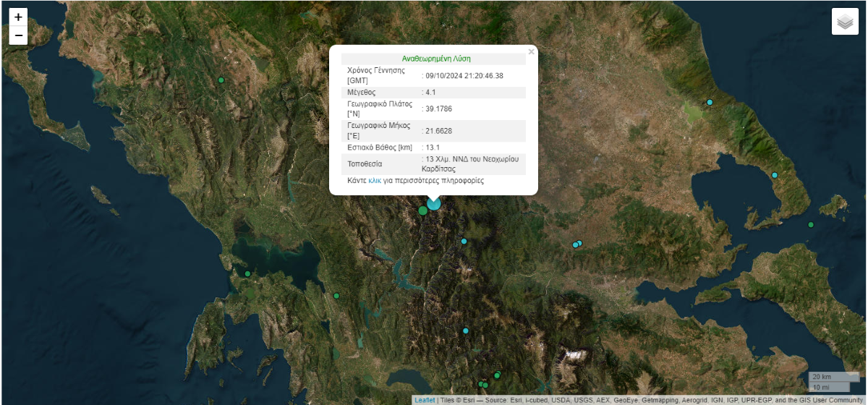This screenshot has height=405, width=868.
Task: Click the lone cyan marker south of map center
Action: pyautogui.click(x=466, y=331)
